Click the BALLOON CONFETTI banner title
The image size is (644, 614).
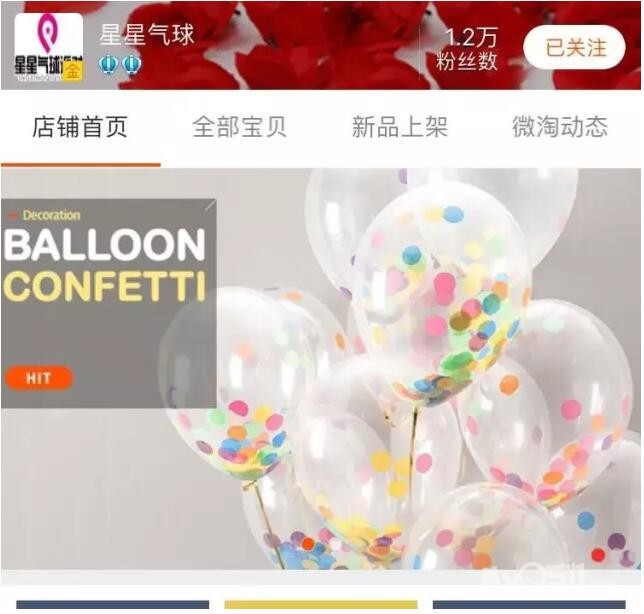[x=104, y=264]
